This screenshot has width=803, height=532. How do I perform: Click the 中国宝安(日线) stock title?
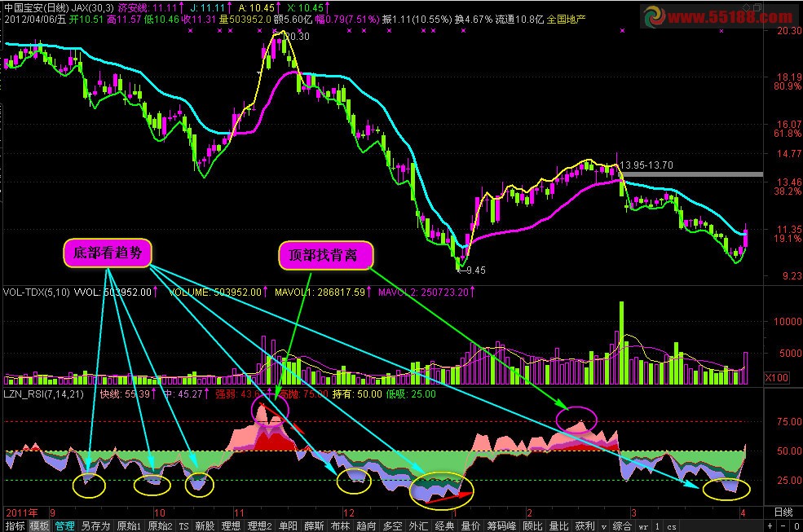tap(36, 7)
